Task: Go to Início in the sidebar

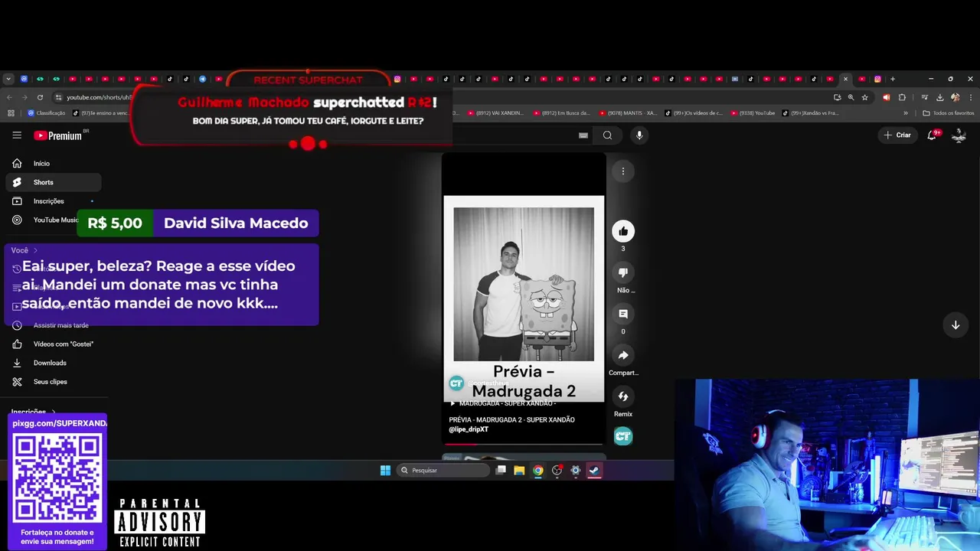Action: click(x=53, y=163)
